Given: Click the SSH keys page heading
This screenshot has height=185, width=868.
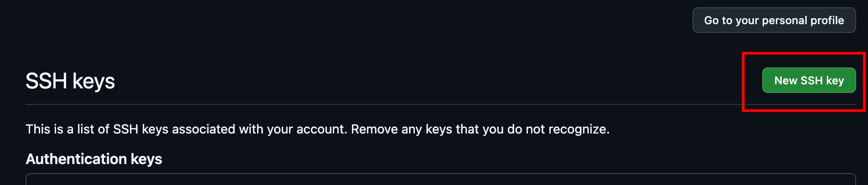Looking at the screenshot, I should pyautogui.click(x=70, y=81).
